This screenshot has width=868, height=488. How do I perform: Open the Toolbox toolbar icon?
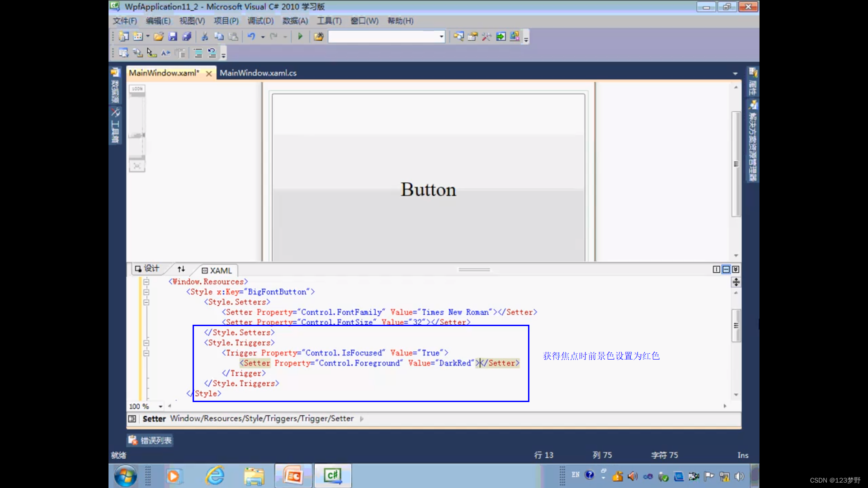[486, 37]
